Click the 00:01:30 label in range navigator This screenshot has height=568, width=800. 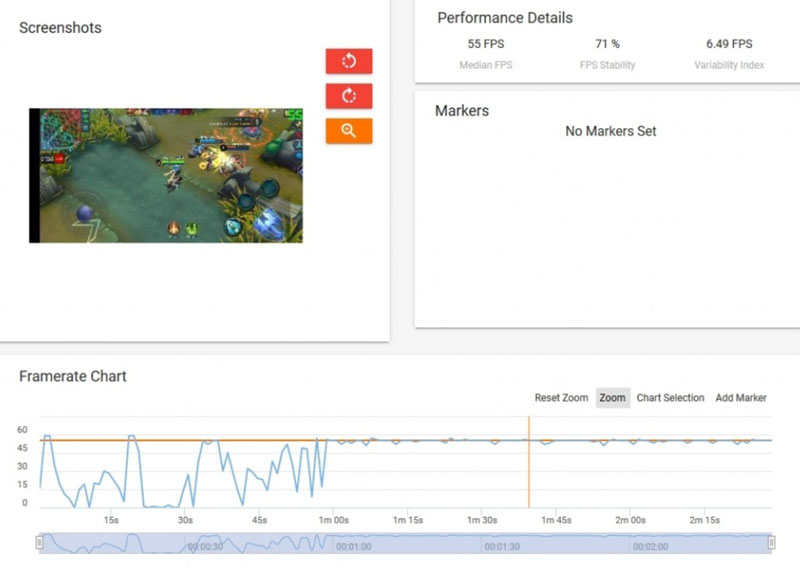501,547
